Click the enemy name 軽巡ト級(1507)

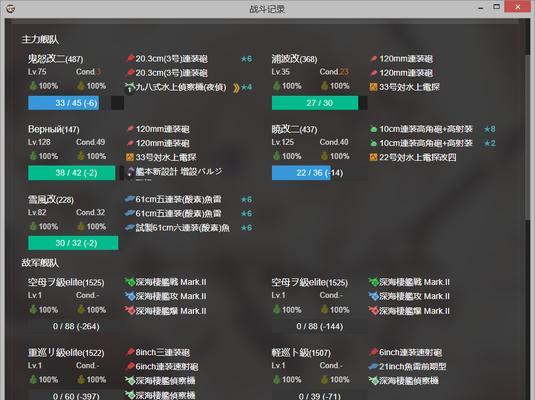301,353
